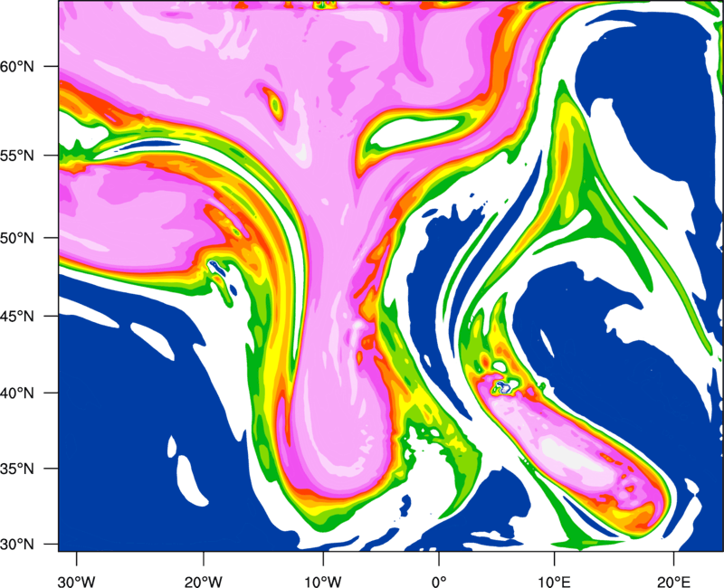The width and height of the screenshot is (724, 588).
Task: Click the 40°N latitude label
Action: pos(17,394)
